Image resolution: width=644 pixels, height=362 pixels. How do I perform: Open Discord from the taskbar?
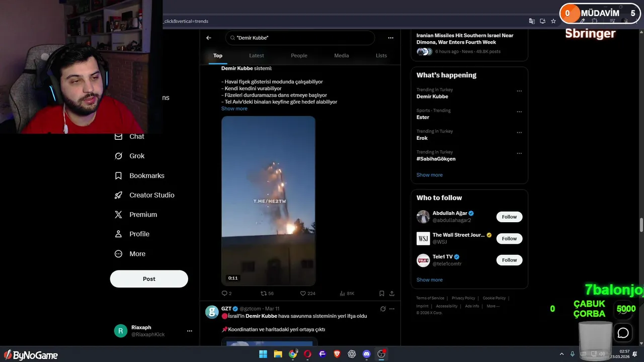point(366,354)
